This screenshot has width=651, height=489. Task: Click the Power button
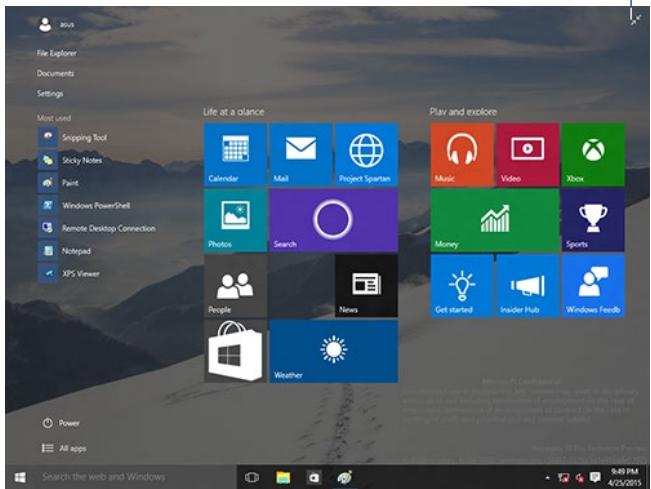tap(61, 423)
